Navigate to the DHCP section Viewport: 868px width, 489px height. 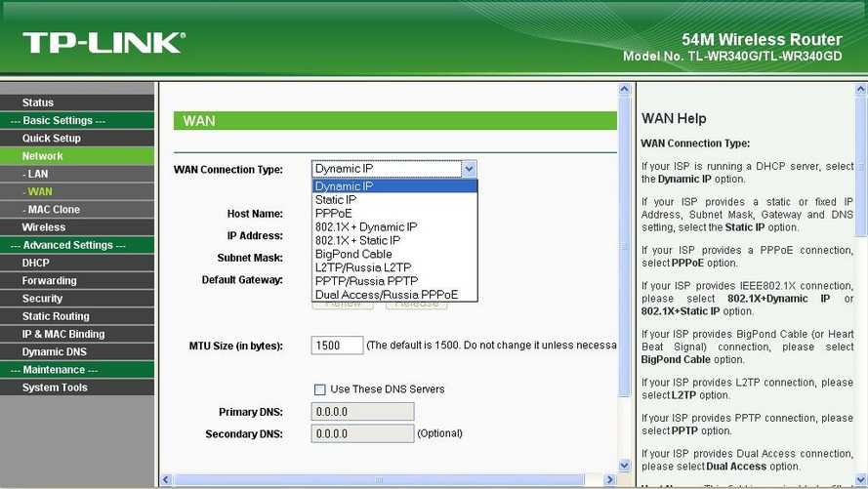coord(36,263)
